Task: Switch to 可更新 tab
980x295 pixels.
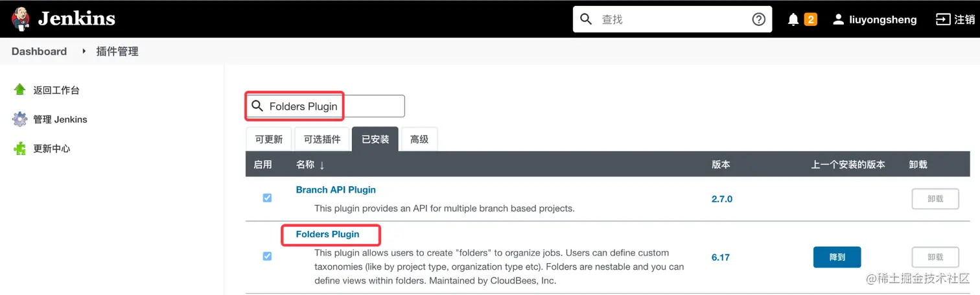Action: pyautogui.click(x=269, y=139)
